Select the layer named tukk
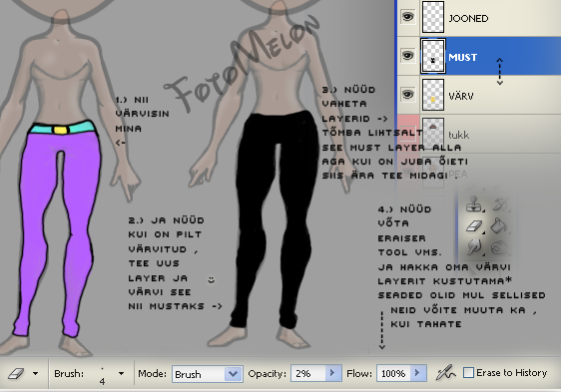 point(458,135)
